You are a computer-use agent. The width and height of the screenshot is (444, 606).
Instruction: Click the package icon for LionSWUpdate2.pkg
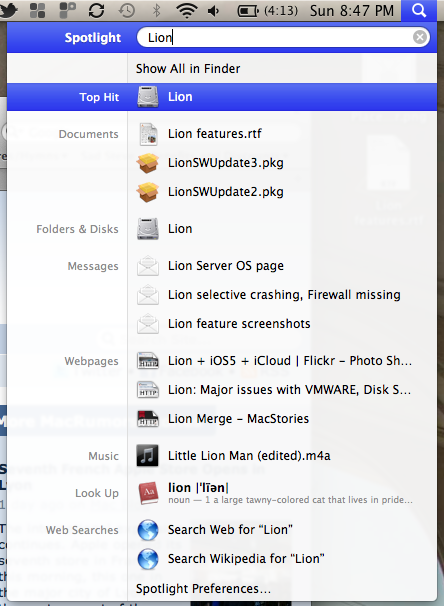coord(148,192)
